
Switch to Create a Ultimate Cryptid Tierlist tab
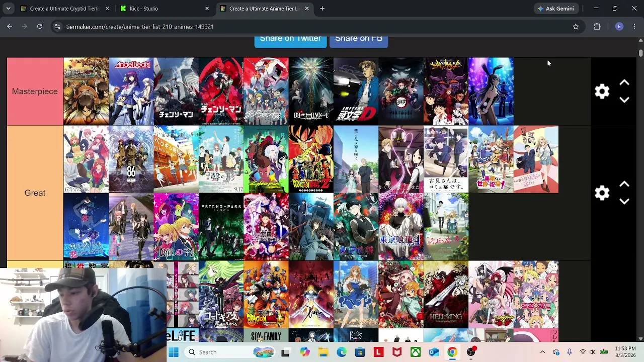click(x=64, y=9)
